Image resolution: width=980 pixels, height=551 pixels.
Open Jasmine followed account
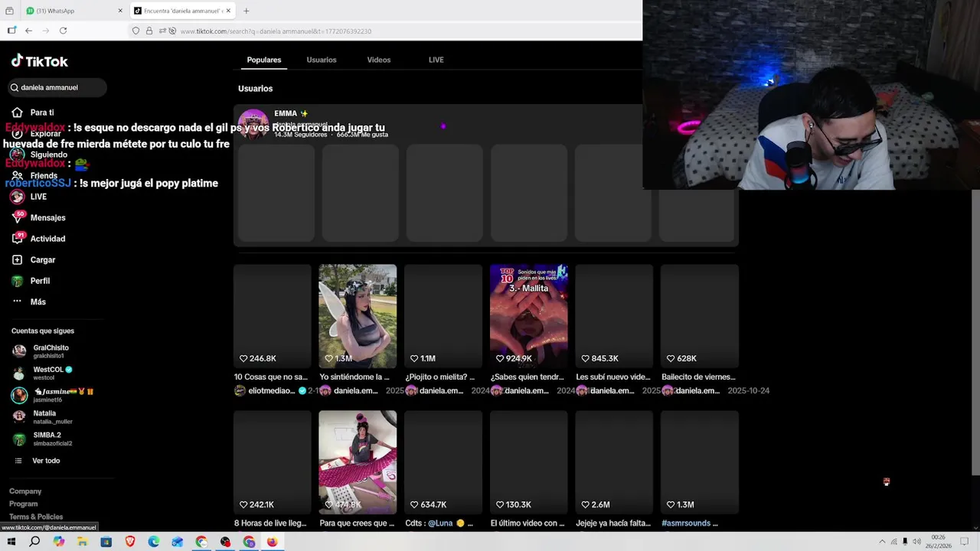(51, 395)
